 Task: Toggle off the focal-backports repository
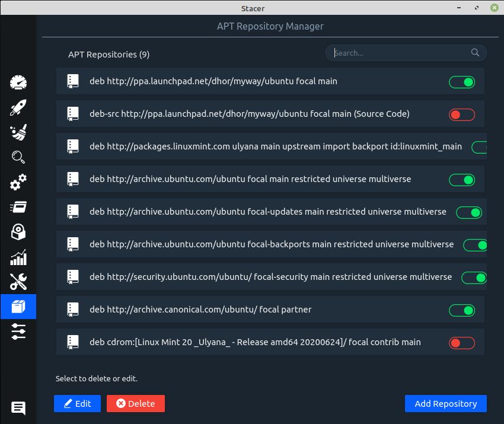click(x=475, y=246)
